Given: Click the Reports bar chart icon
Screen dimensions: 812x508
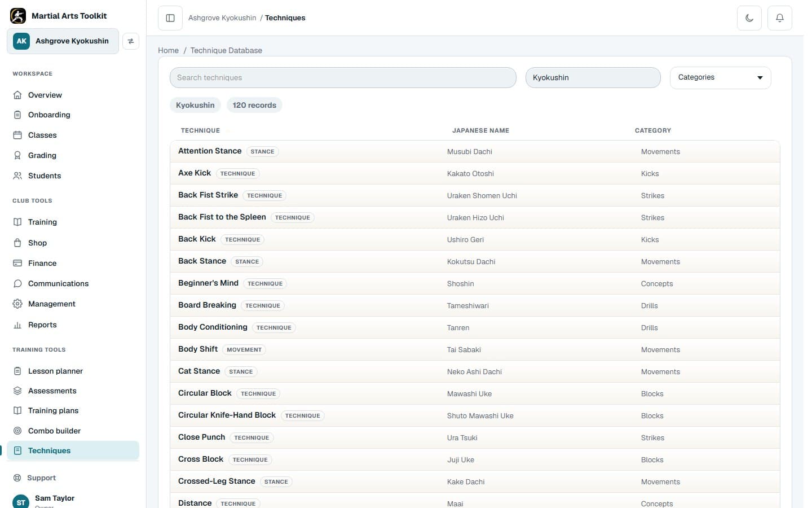Looking at the screenshot, I should (x=17, y=325).
